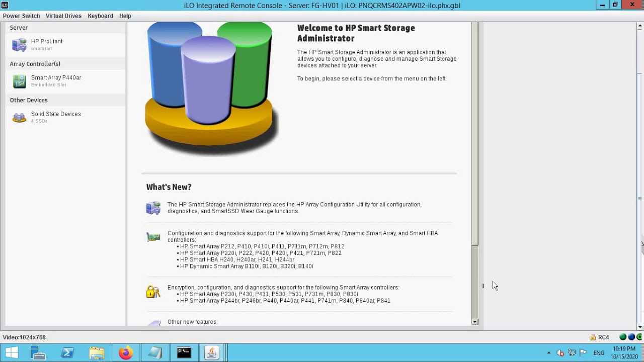644x362 pixels.
Task: Switch to the Java application in taskbar
Action: pos(212,353)
